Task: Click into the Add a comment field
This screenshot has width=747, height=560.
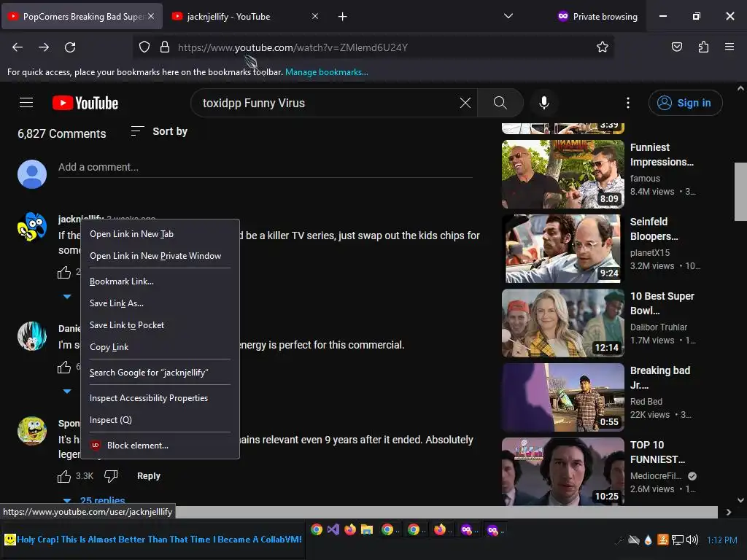Action: [x=265, y=167]
